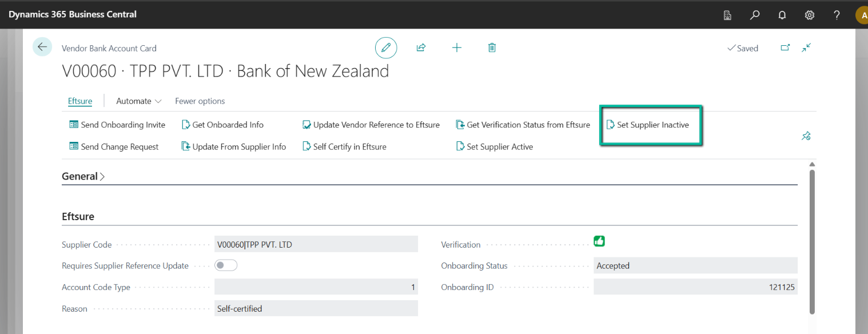
Task: Open settings gear in top bar
Action: [810, 15]
